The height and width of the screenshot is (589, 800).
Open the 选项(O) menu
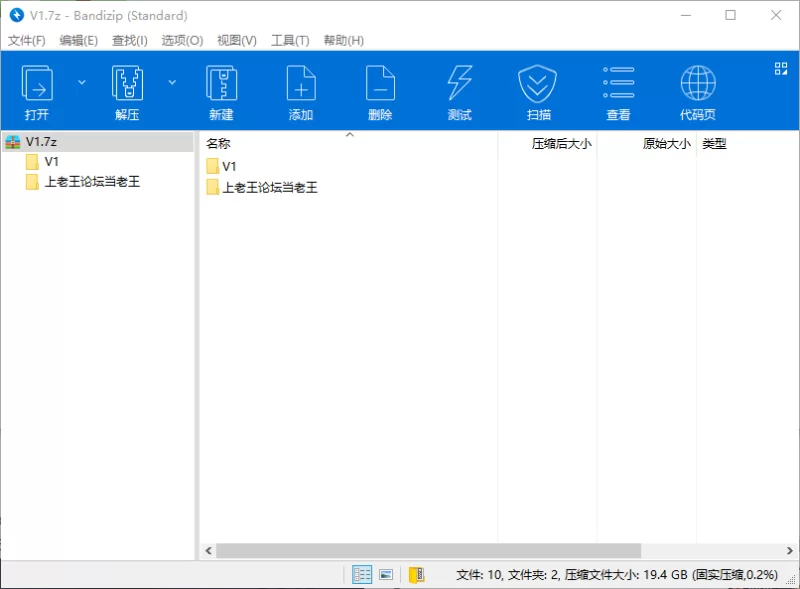[x=182, y=40]
